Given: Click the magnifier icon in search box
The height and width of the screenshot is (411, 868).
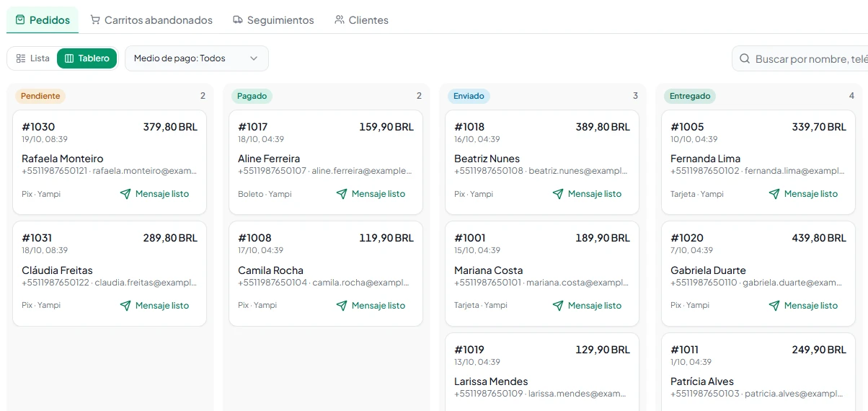Looking at the screenshot, I should pos(745,58).
